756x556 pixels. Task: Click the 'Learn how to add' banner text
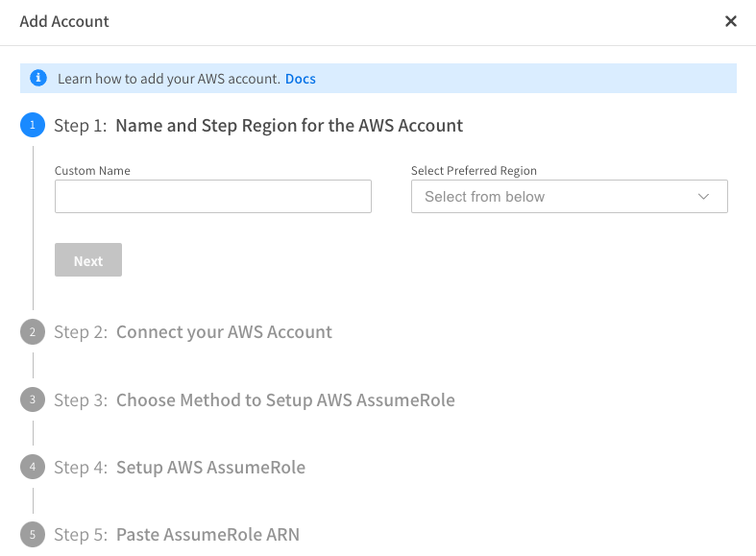pos(168,79)
